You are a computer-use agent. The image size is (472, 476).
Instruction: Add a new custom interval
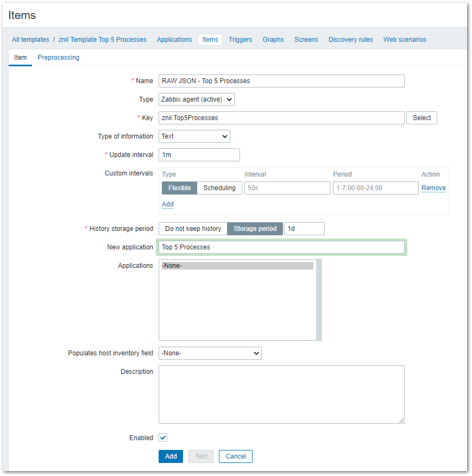(x=168, y=204)
